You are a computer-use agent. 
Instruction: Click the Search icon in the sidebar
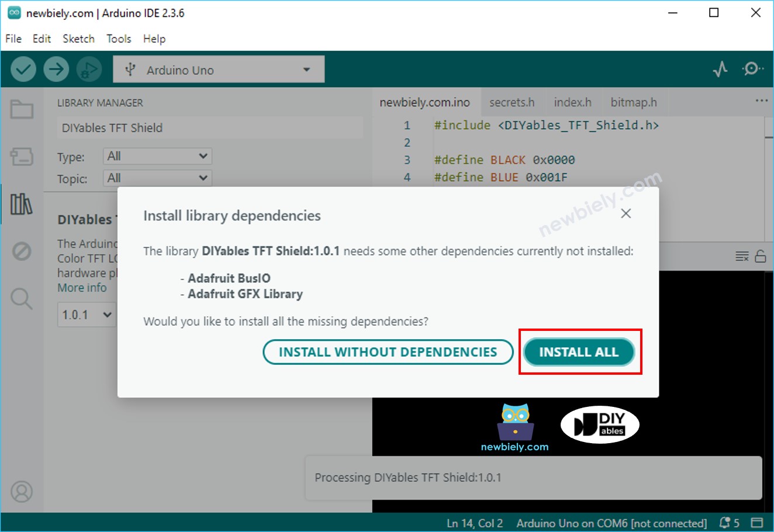point(22,299)
